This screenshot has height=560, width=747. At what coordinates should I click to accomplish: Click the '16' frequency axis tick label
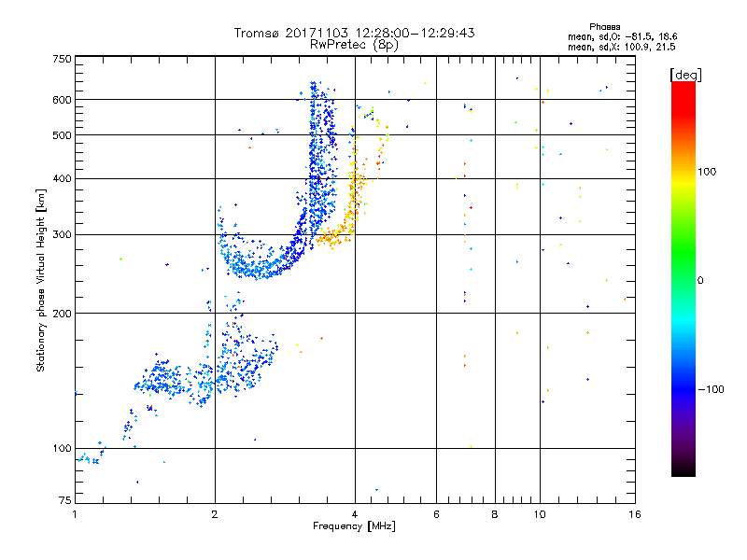635,514
